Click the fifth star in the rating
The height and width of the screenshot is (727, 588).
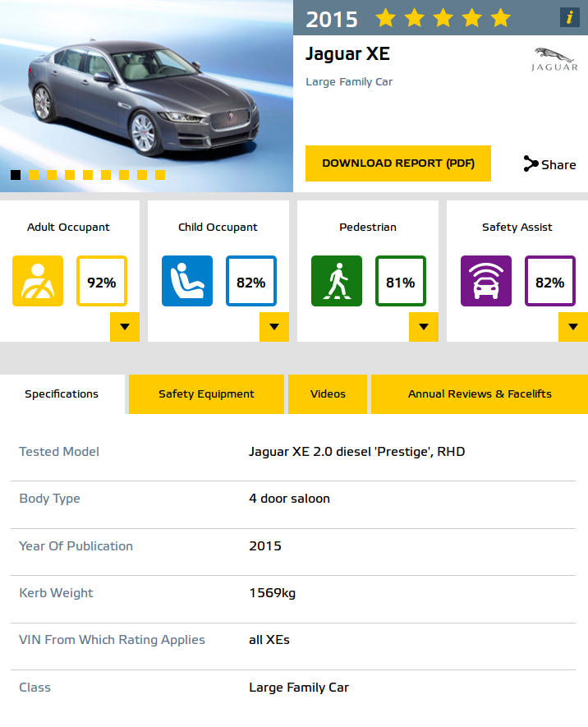pos(500,18)
